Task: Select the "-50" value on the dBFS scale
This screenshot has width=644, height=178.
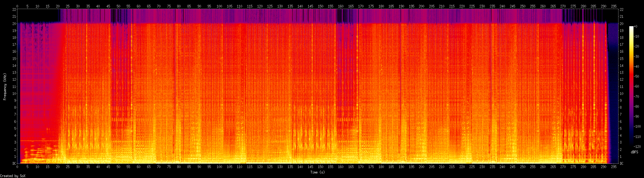Action: (x=636, y=77)
